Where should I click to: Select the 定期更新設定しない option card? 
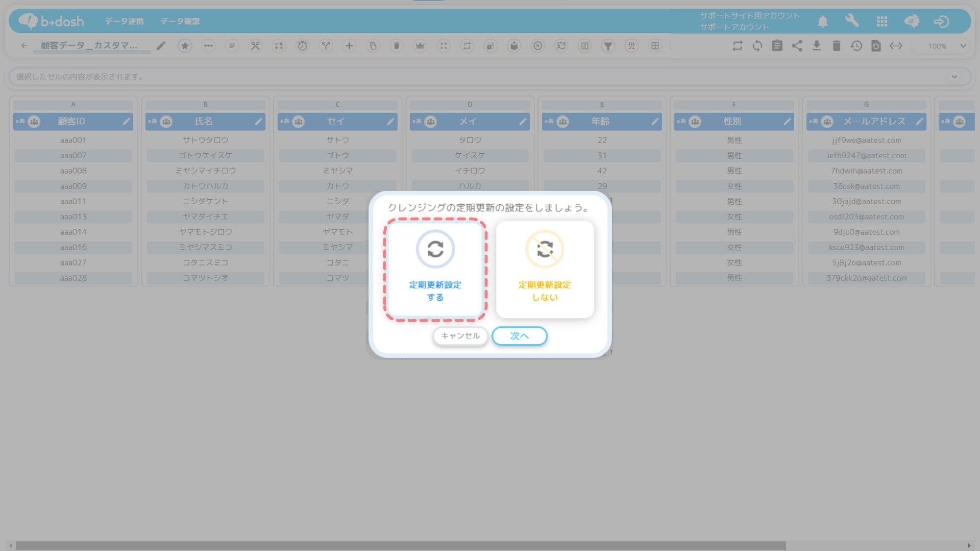tap(545, 269)
